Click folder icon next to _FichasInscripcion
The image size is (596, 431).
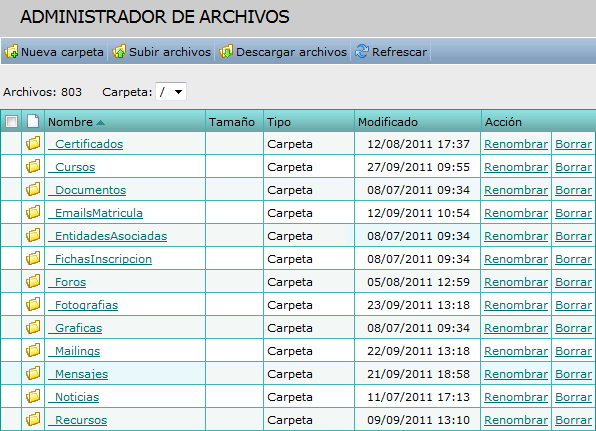click(x=33, y=258)
